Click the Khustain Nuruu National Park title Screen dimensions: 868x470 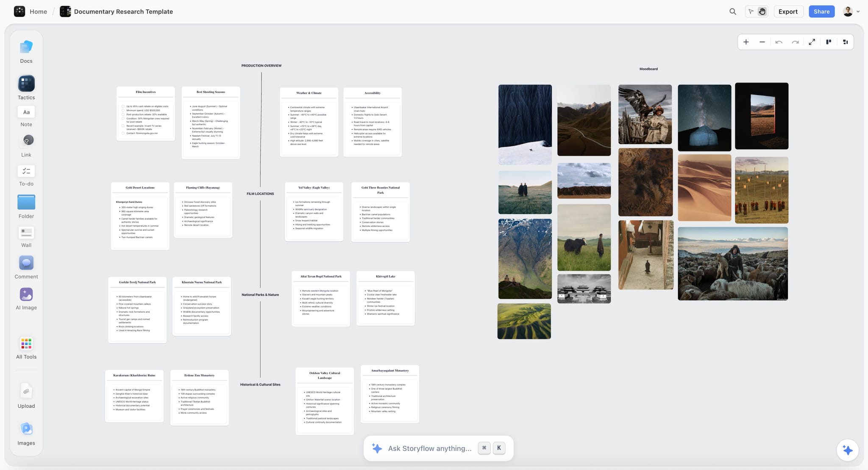coord(202,282)
